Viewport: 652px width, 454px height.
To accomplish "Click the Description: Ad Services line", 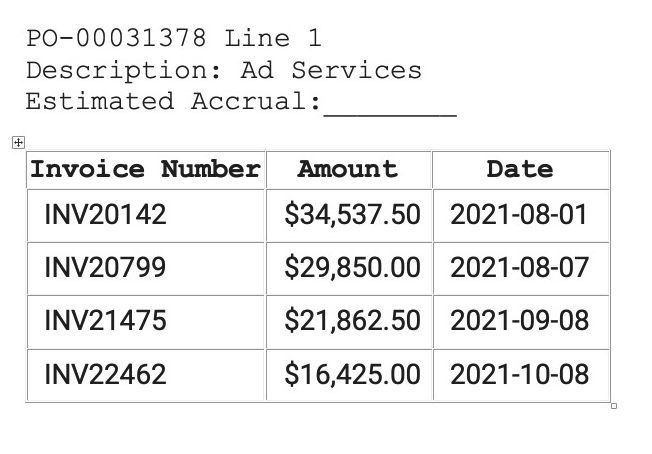I will coord(224,70).
